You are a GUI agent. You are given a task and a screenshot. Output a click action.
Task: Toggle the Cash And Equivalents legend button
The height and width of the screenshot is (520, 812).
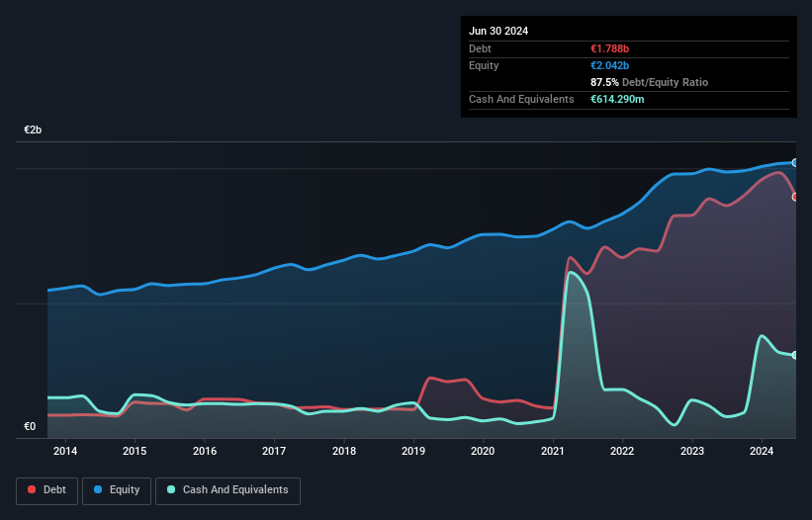point(227,490)
